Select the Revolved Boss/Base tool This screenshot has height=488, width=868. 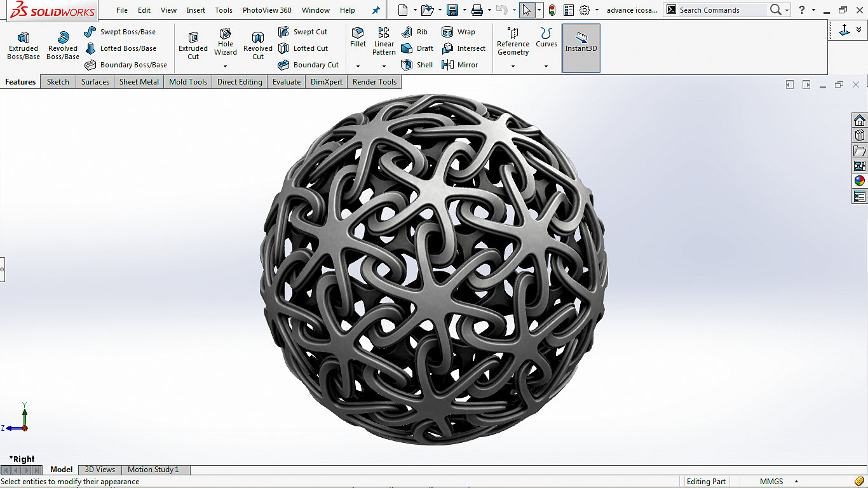click(x=63, y=46)
